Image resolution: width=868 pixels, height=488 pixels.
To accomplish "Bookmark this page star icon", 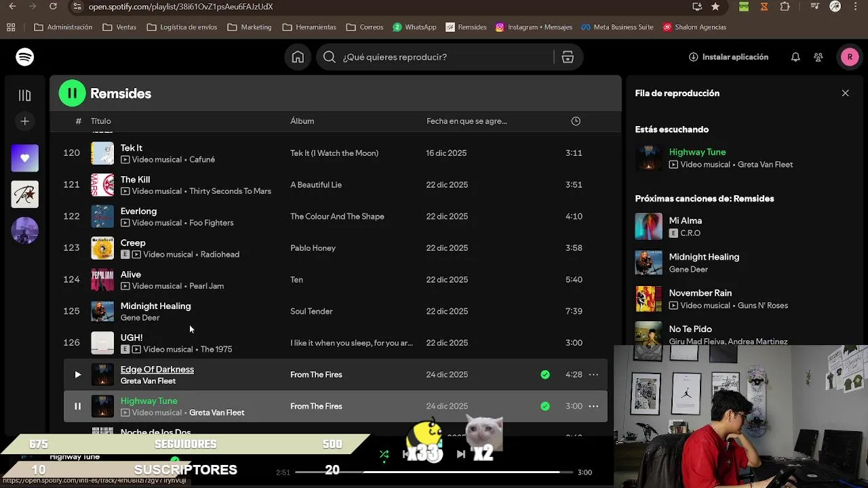I will pyautogui.click(x=715, y=7).
